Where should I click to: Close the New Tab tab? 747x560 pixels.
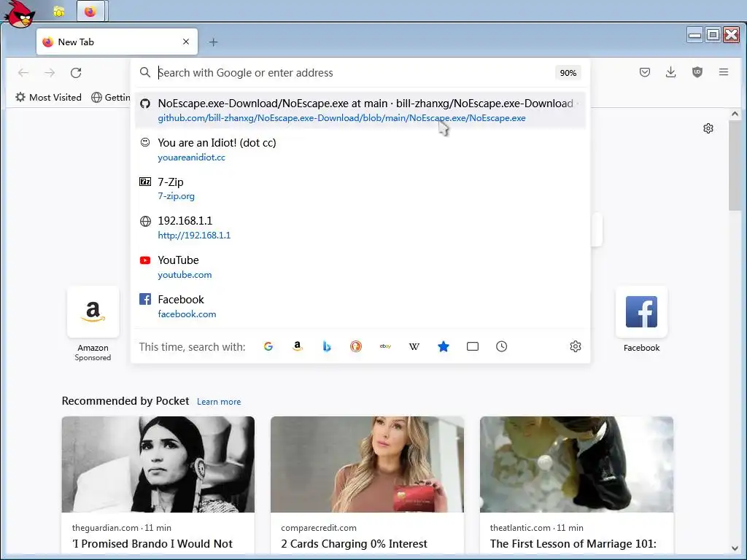(186, 42)
